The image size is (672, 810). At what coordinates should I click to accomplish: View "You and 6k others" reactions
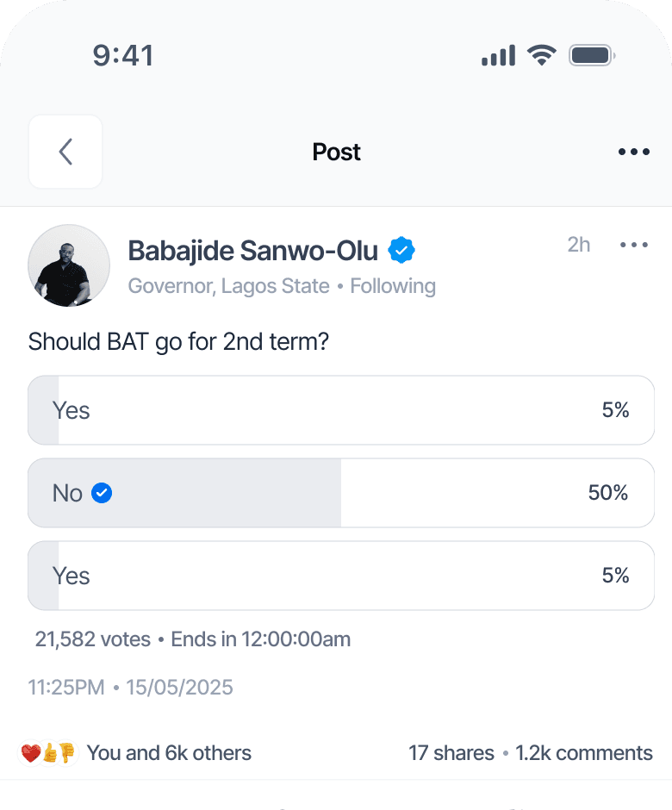(x=169, y=753)
